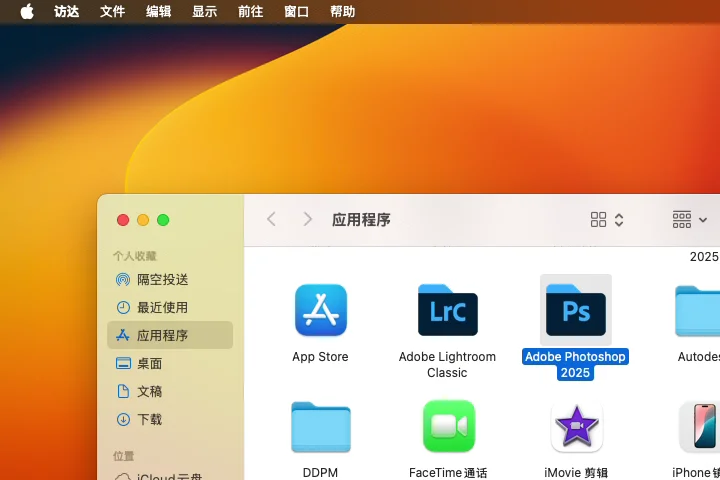
Task: Open the Apple menu logo
Action: tap(27, 11)
